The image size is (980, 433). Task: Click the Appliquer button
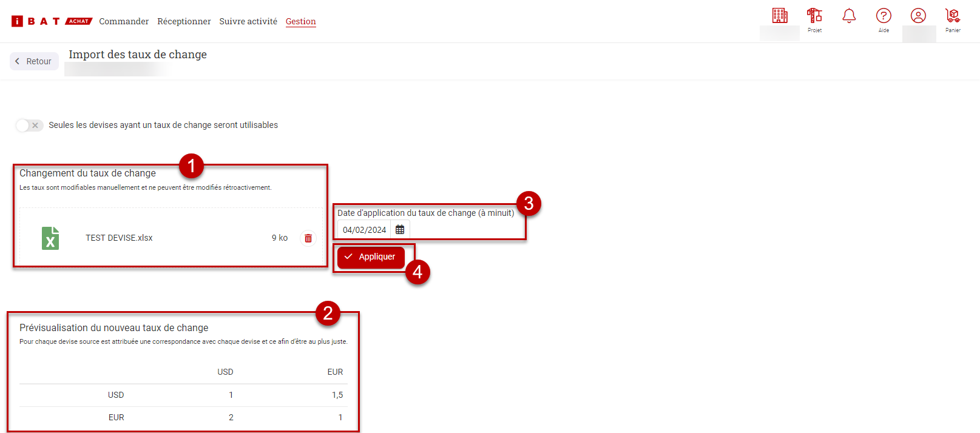click(x=371, y=257)
